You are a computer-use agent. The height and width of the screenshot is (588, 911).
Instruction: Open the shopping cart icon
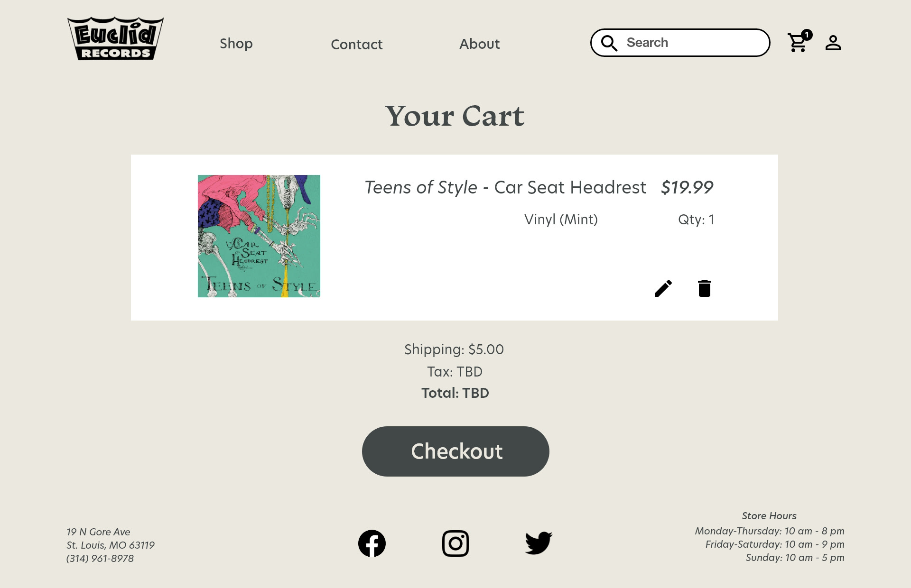798,43
